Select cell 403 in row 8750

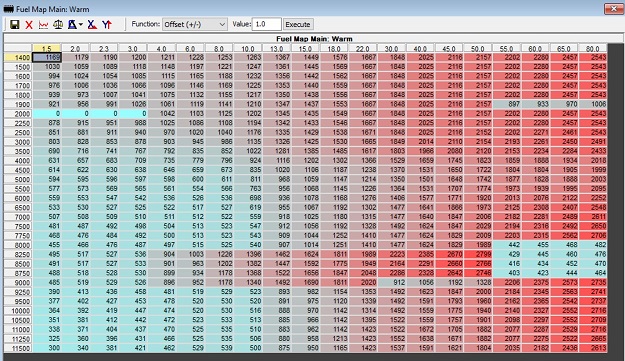click(x=506, y=273)
